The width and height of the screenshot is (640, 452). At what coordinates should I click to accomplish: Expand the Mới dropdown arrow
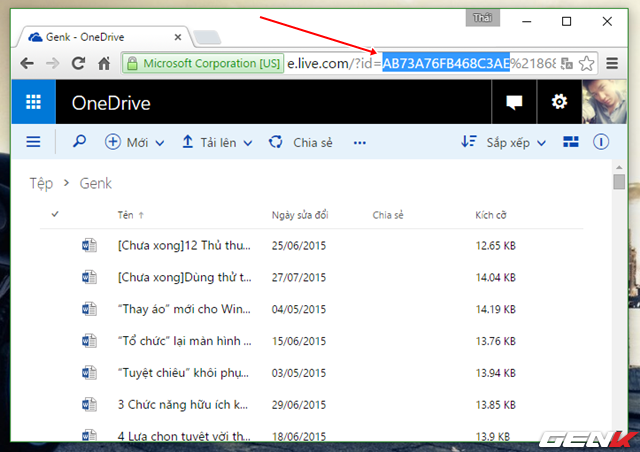point(160,143)
